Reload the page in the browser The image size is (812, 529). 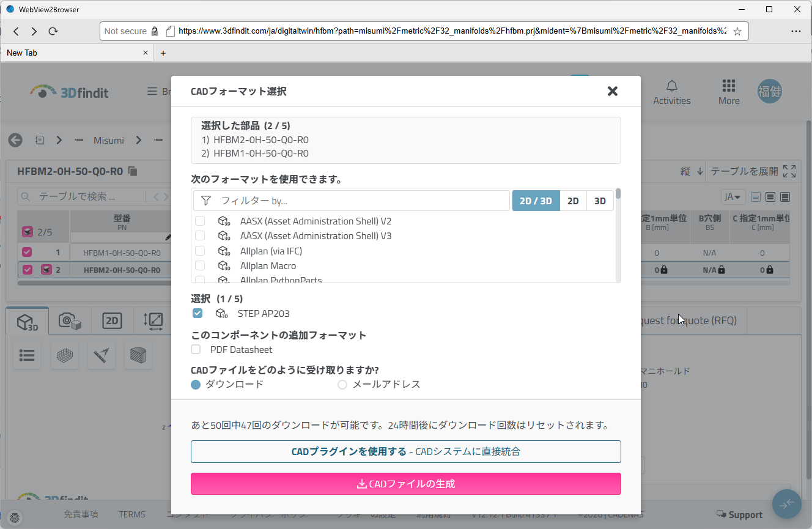point(53,31)
